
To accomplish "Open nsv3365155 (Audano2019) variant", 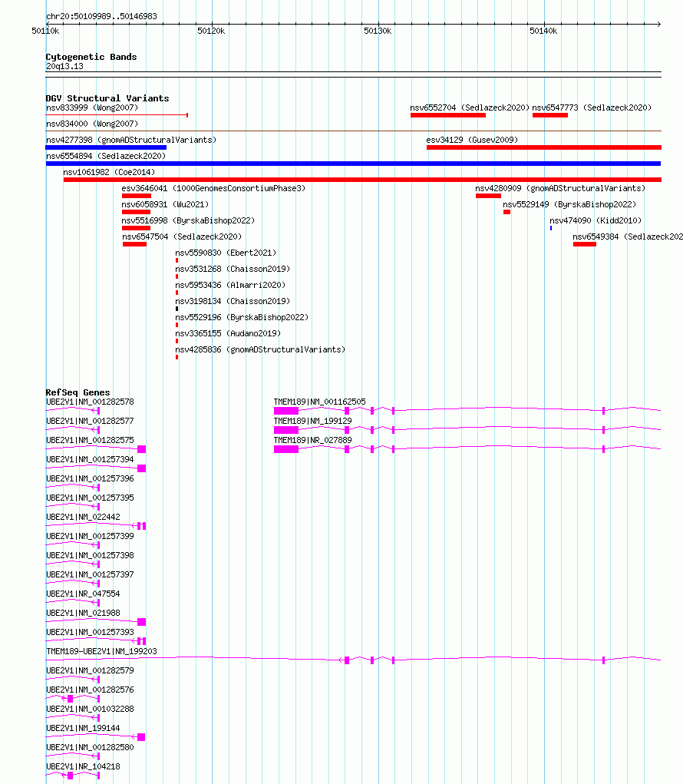I will point(228,333).
